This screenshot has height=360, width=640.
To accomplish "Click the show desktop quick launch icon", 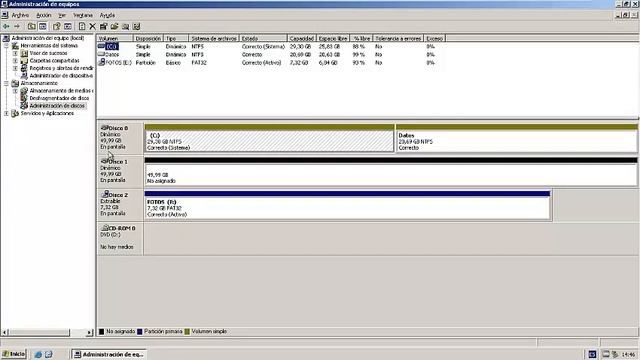I will (48, 354).
